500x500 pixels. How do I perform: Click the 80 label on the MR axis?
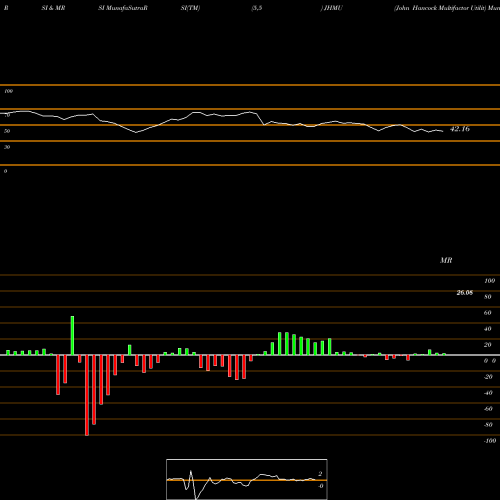coord(488,297)
